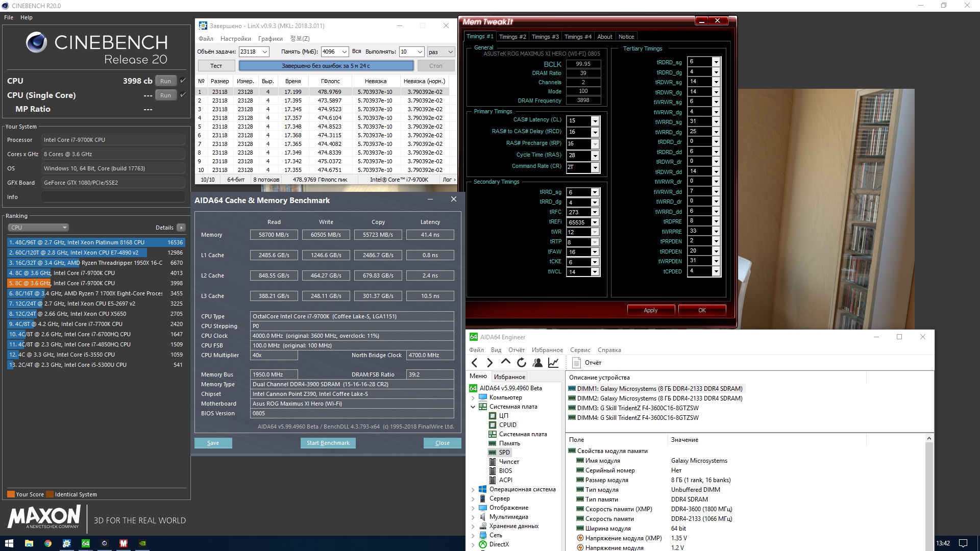The image size is (980, 551).
Task: Click the up-level arrow in AIDA64
Action: (x=505, y=362)
